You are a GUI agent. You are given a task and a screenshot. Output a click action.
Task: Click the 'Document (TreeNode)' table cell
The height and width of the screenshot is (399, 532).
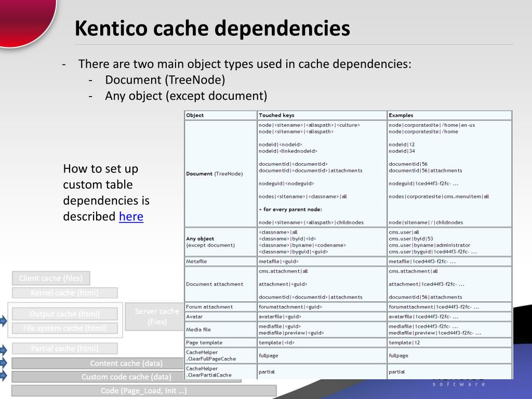point(220,174)
